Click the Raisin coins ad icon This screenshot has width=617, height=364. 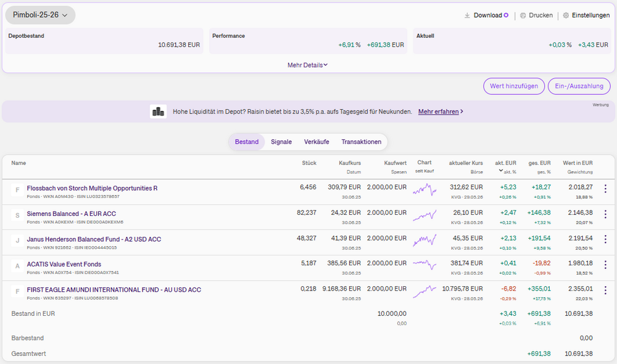pyautogui.click(x=158, y=112)
